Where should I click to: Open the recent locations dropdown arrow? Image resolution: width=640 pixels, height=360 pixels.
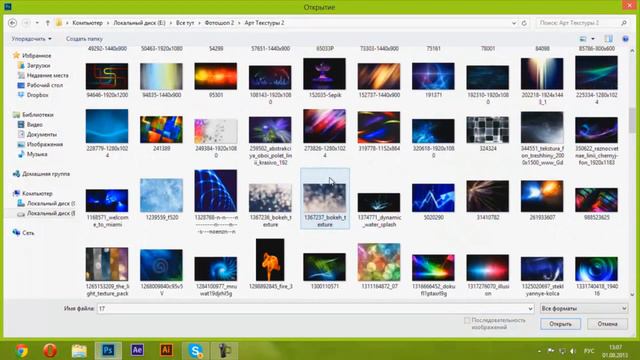pos(37,23)
